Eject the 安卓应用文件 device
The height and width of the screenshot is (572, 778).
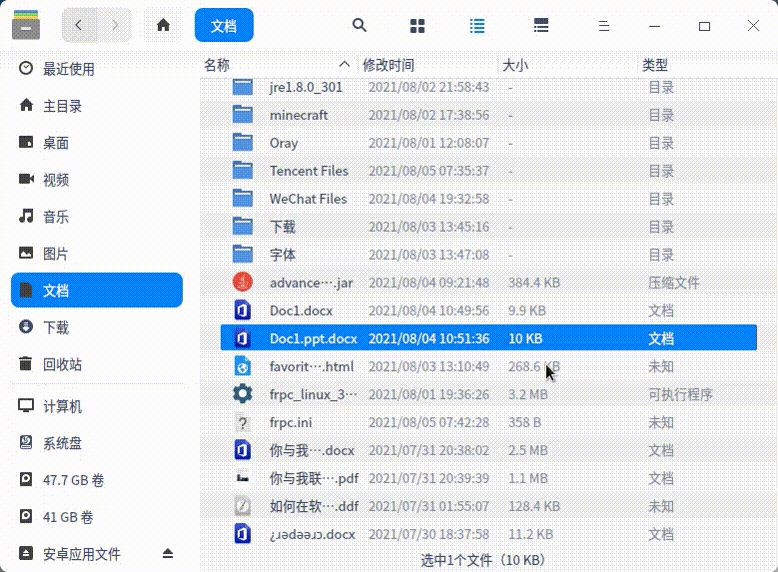[168, 554]
